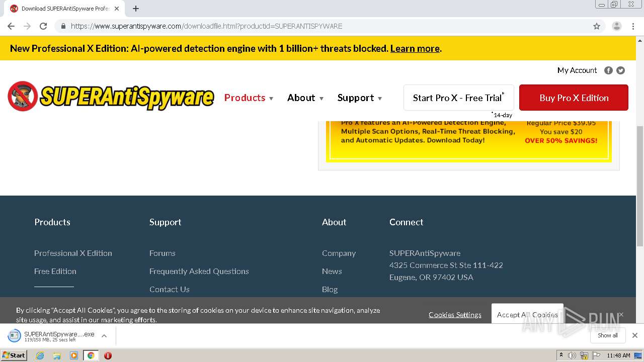Go forward in browser history
Screen dimensions: 644x362
point(27,26)
